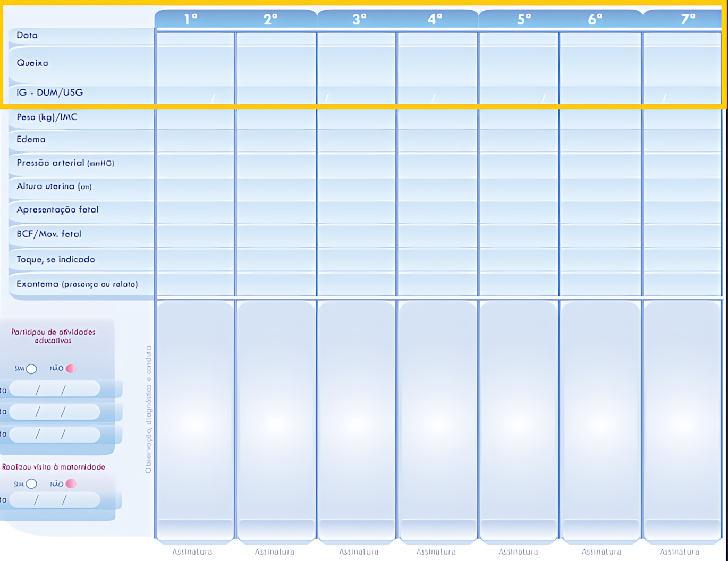Select the 7º consultation column header
This screenshot has height=561, width=728.
point(688,19)
